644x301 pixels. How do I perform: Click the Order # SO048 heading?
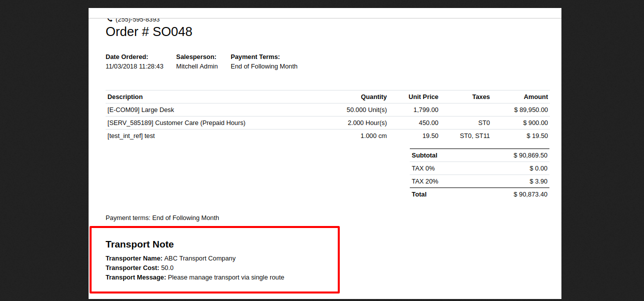(149, 31)
